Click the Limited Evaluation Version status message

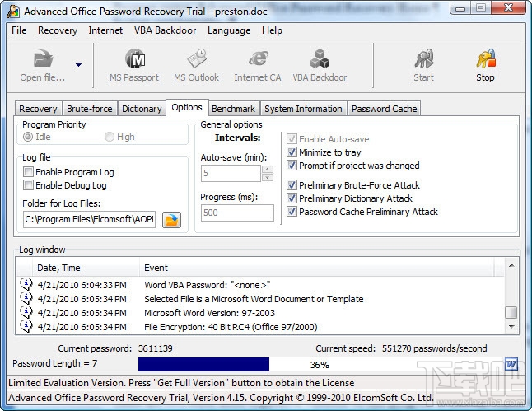(181, 383)
